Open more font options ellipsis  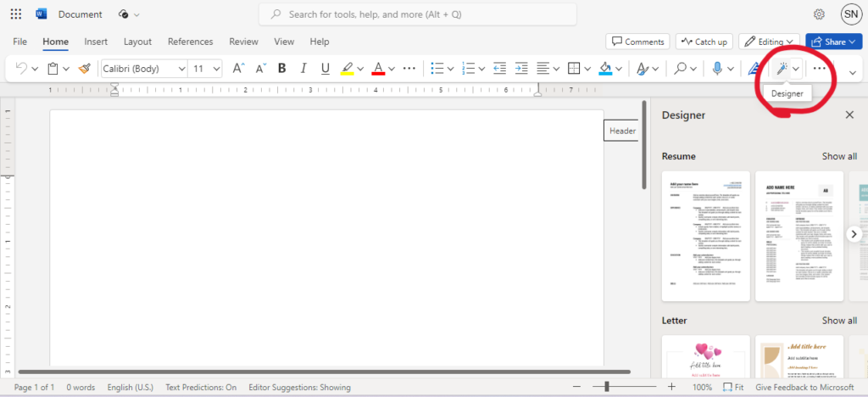tap(409, 69)
